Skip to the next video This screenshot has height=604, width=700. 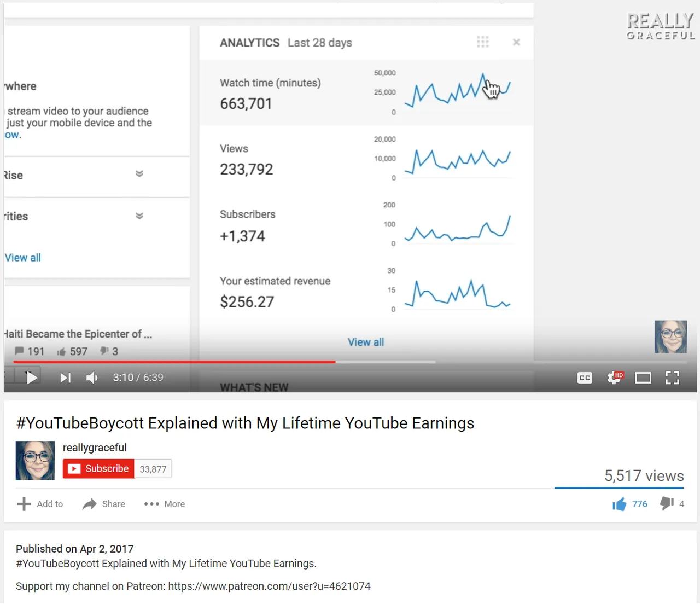coord(65,377)
